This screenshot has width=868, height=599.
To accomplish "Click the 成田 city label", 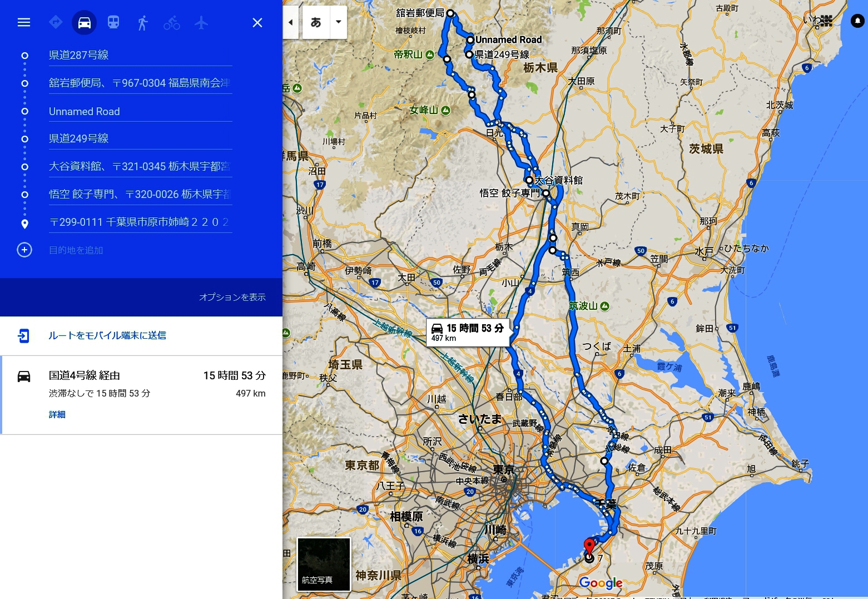I will (663, 450).
